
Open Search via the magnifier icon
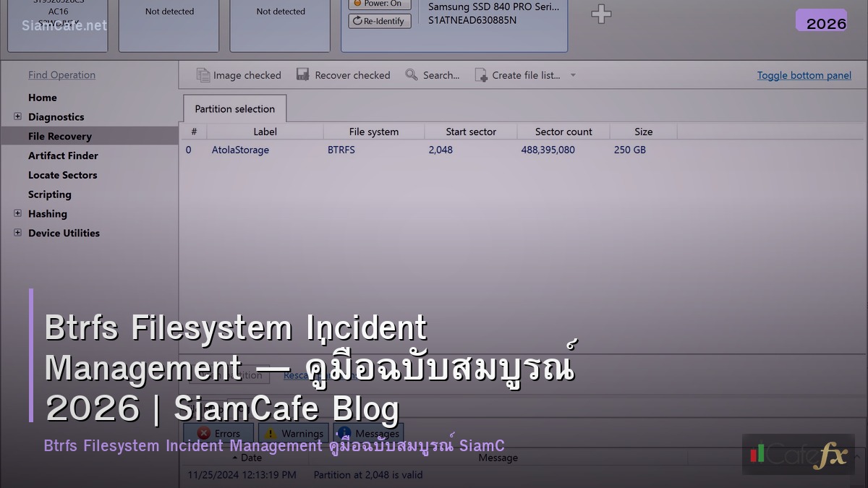pos(412,74)
